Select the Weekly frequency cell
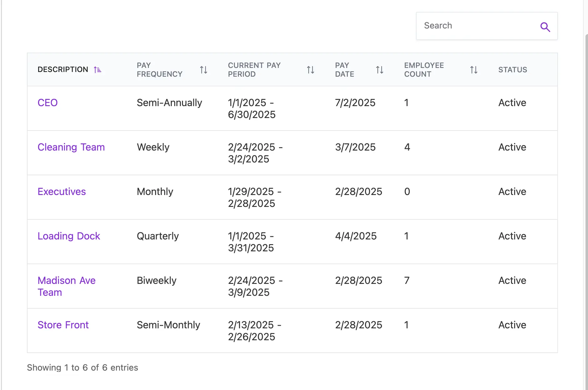The width and height of the screenshot is (588, 390). (x=153, y=147)
